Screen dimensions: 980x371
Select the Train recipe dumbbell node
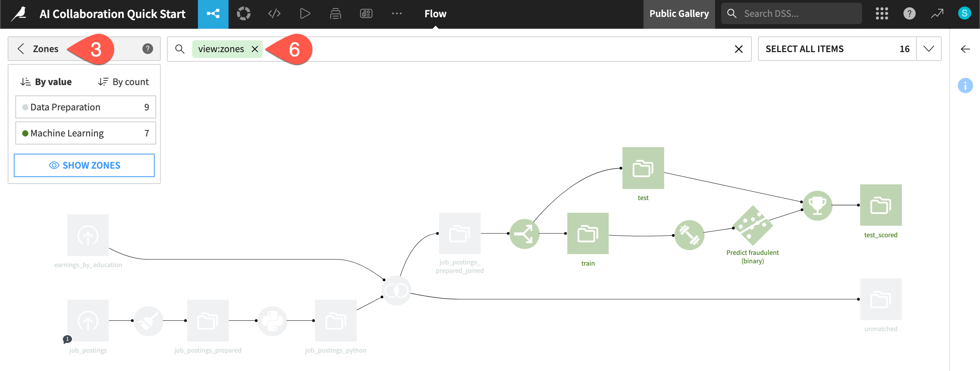(x=689, y=235)
